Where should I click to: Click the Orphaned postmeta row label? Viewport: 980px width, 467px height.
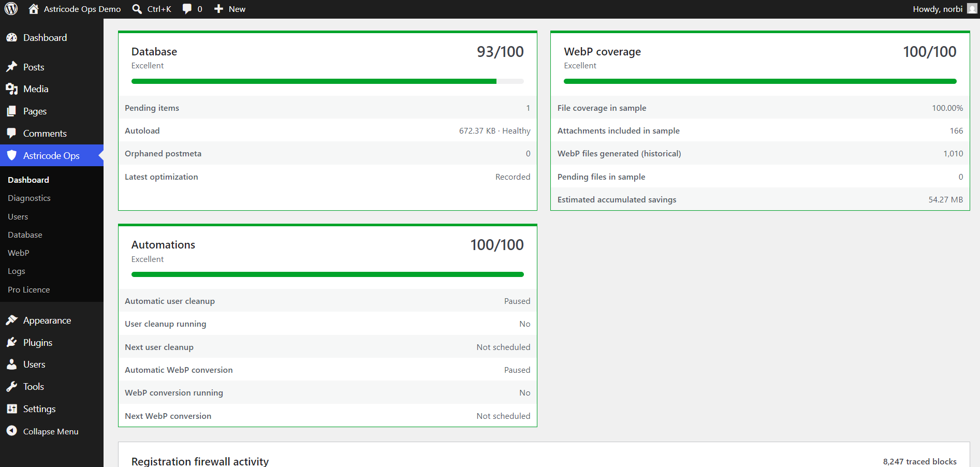[x=163, y=154]
